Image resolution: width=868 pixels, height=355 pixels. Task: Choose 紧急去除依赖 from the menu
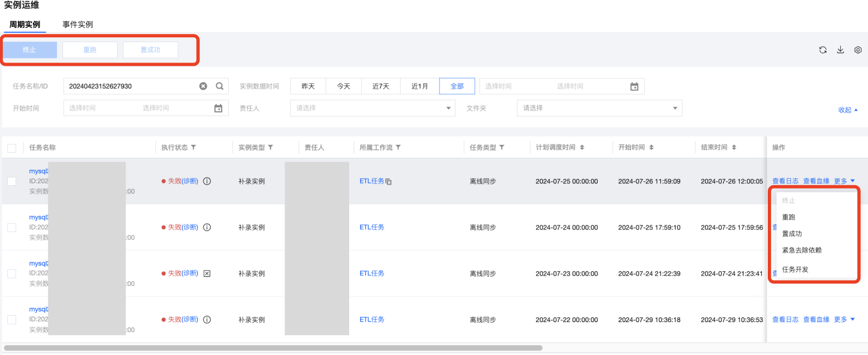point(801,250)
